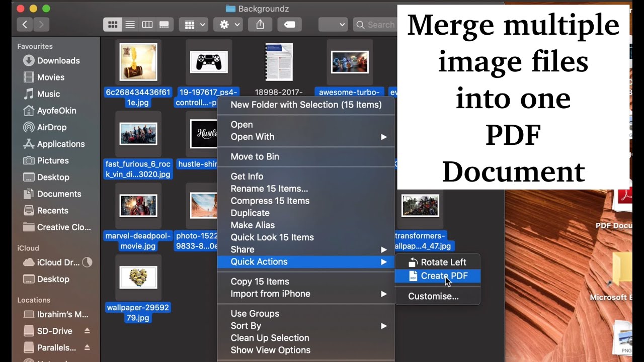The width and height of the screenshot is (644, 362).
Task: Choose Open from the context menu
Action: (306, 124)
